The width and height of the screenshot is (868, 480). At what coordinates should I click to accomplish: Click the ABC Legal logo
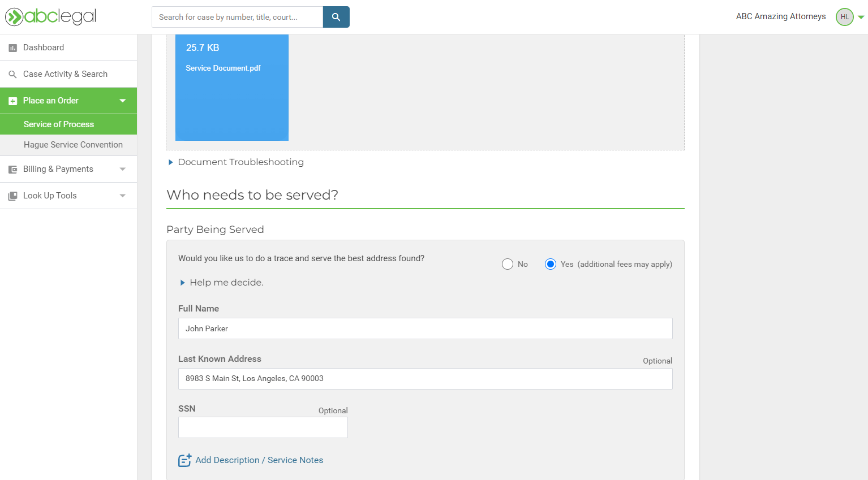(x=51, y=17)
